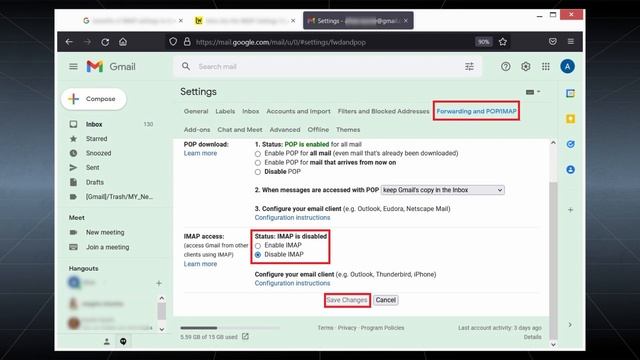This screenshot has height=360, width=640.
Task: Open contacts person icon at bottom
Action: point(107,341)
